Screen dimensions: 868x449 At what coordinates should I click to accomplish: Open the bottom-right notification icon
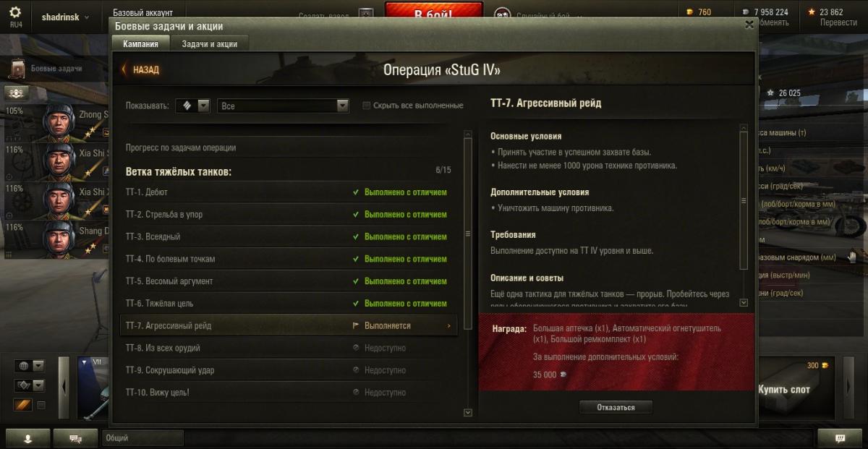tap(840, 438)
